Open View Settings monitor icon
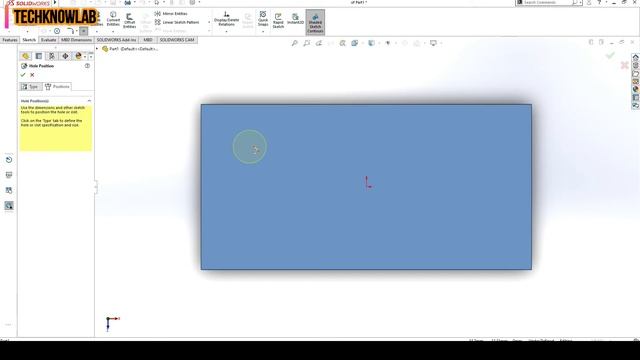This screenshot has height=360, width=640. [433, 43]
